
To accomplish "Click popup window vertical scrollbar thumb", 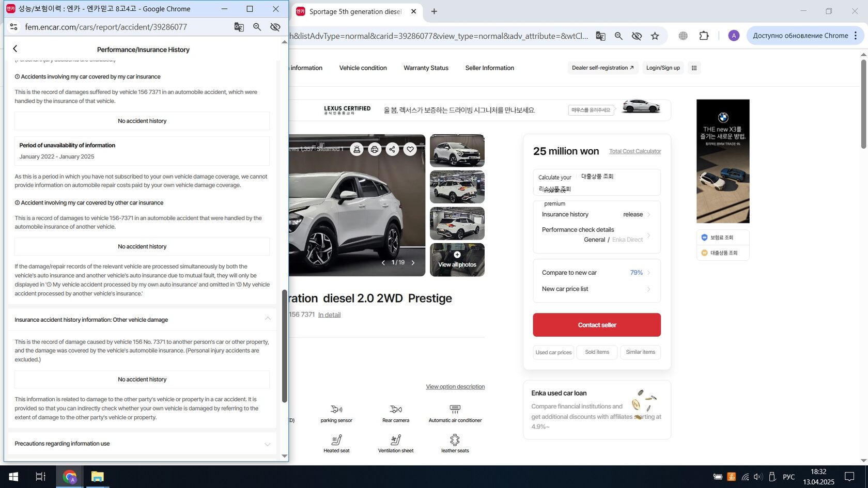I will 284,346.
